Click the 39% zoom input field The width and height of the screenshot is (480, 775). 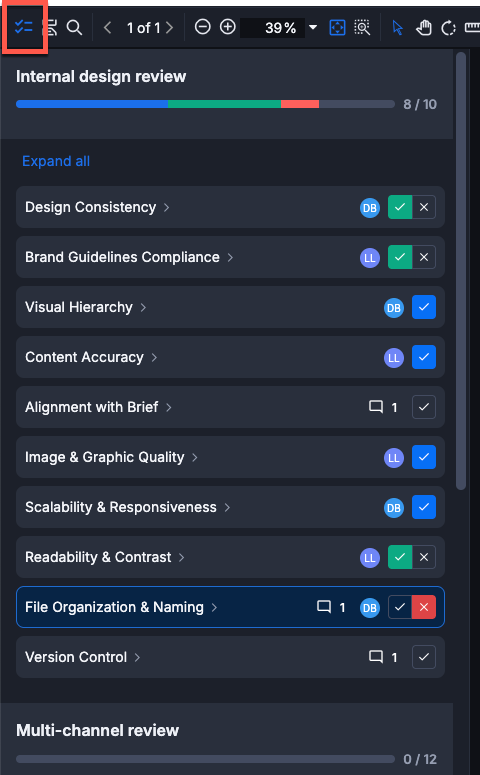[x=272, y=28]
